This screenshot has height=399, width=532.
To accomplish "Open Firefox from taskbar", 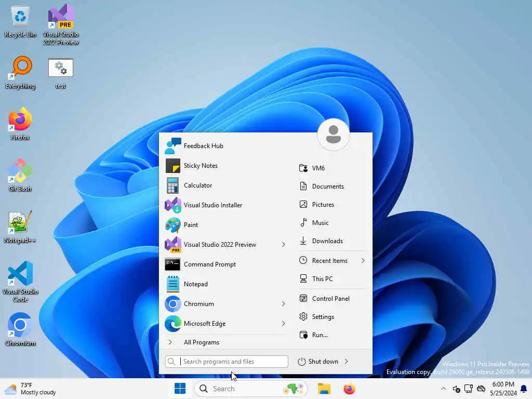I will (x=349, y=389).
